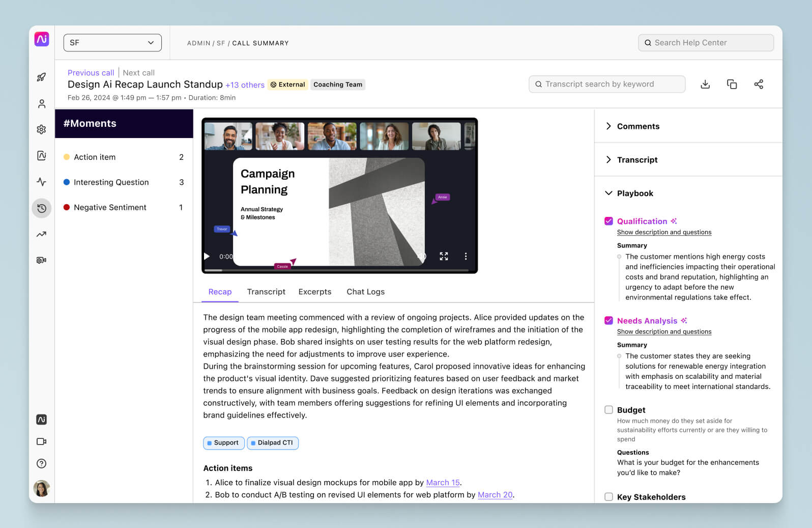
Task: Open the rocket icon in sidebar
Action: pyautogui.click(x=42, y=77)
